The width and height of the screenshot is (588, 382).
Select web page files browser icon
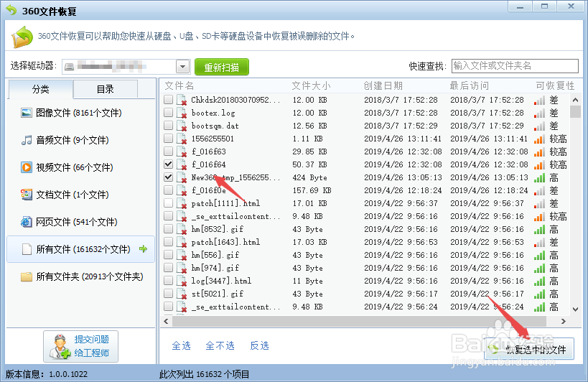(27, 222)
